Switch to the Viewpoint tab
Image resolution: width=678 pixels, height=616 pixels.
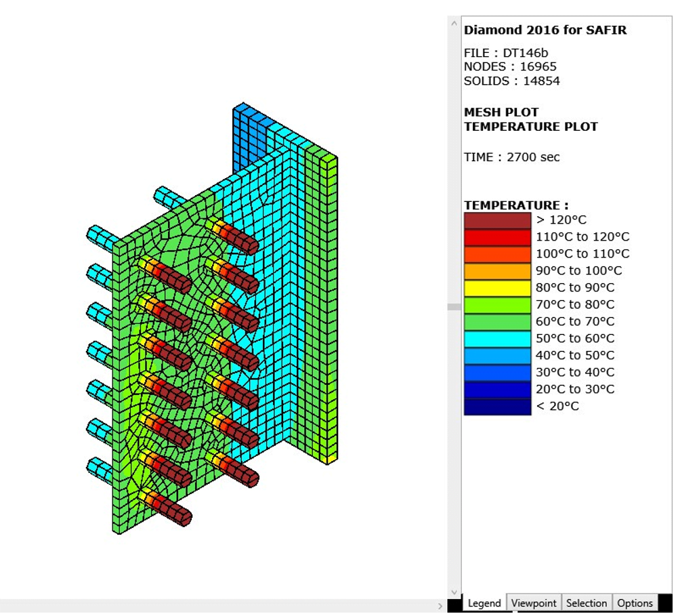click(x=534, y=603)
